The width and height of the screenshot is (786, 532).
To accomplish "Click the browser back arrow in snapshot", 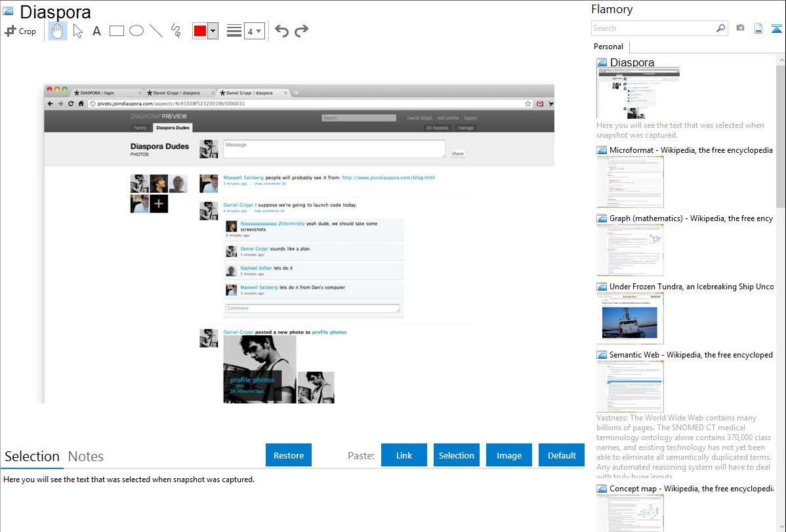I will coord(50,104).
